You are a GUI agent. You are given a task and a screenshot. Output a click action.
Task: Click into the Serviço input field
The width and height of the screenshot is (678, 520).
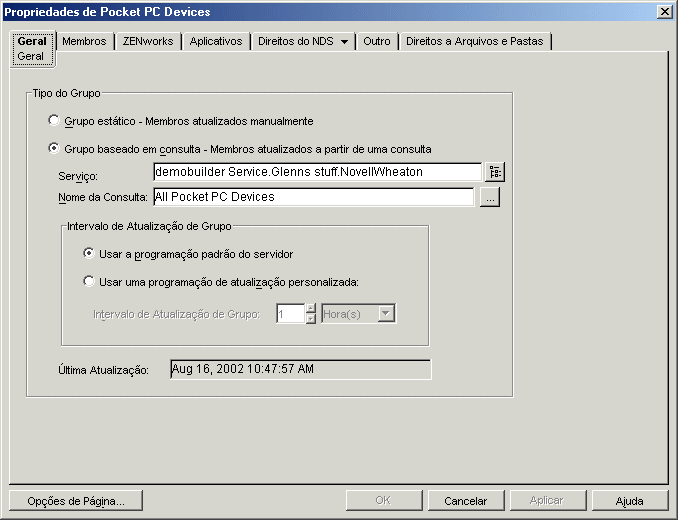coord(317,172)
